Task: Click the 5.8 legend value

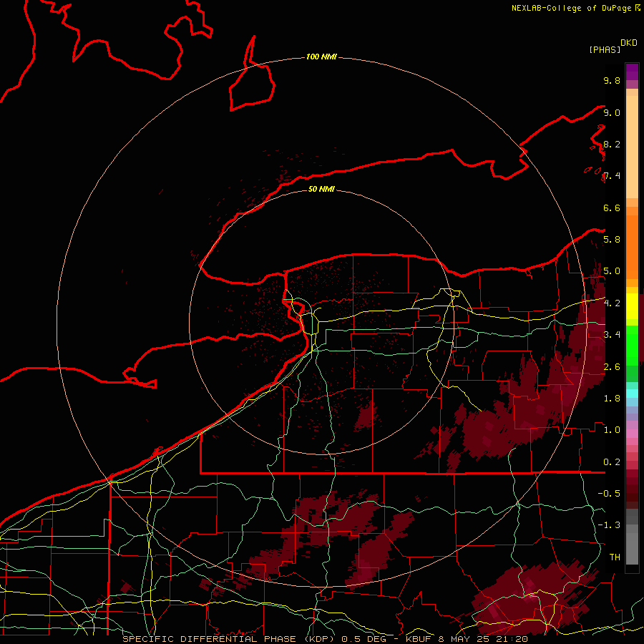Action: coord(612,239)
